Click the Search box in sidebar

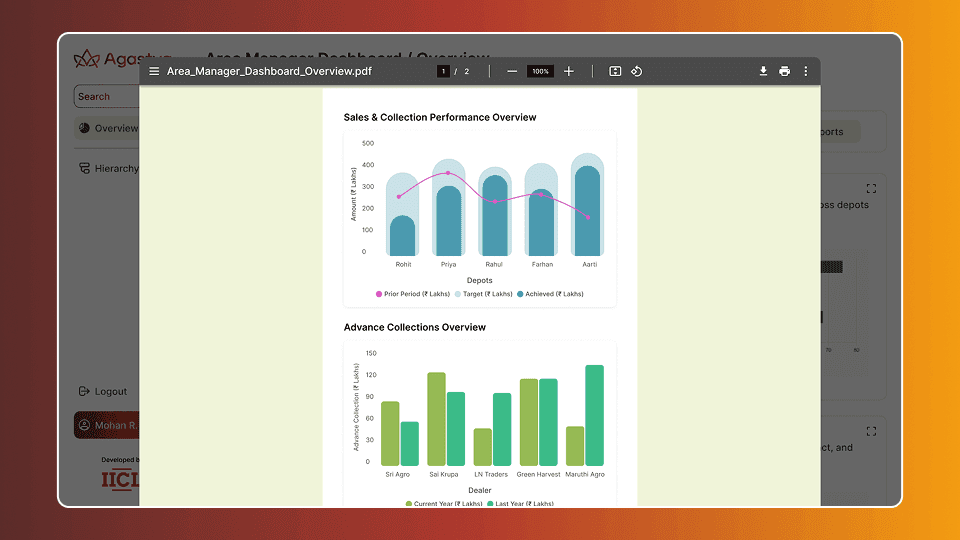click(x=106, y=97)
